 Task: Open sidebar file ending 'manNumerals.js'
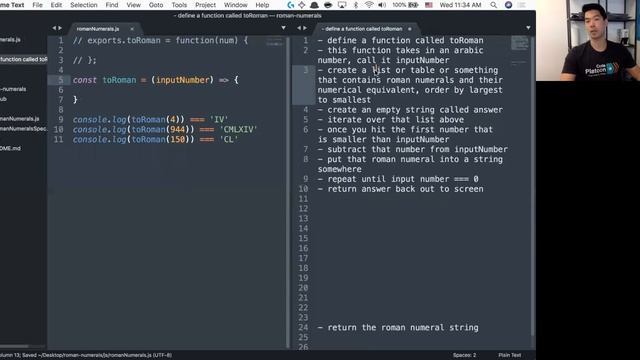pyautogui.click(x=20, y=119)
